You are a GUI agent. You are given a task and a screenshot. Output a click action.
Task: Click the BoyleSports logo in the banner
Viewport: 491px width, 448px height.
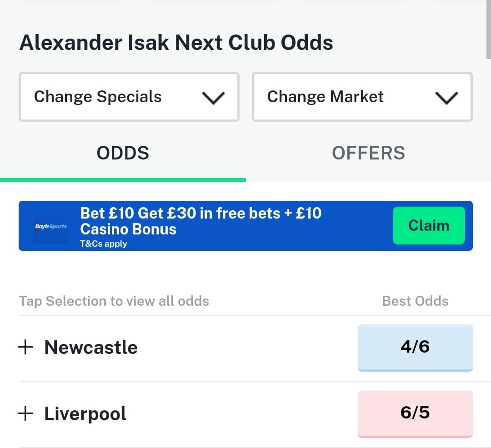[x=51, y=226]
